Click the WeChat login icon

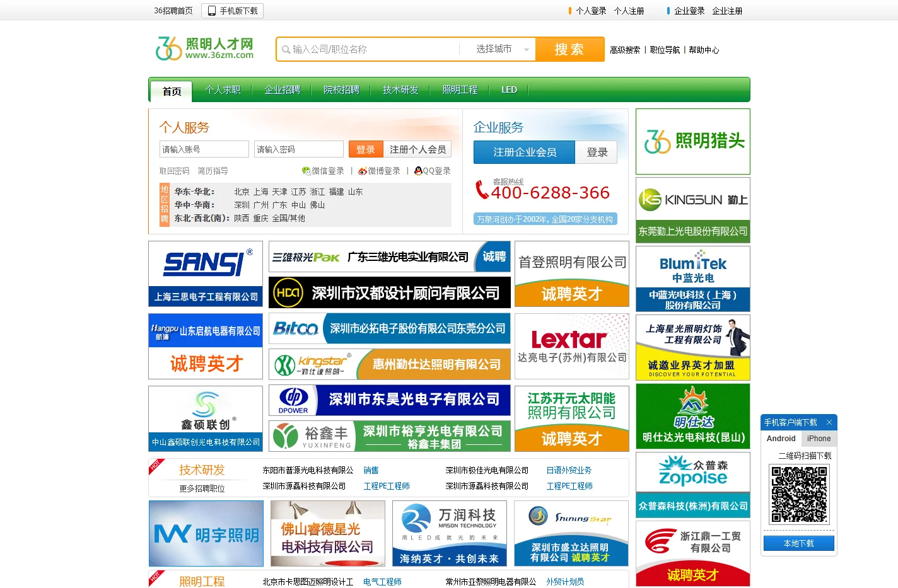pyautogui.click(x=306, y=171)
